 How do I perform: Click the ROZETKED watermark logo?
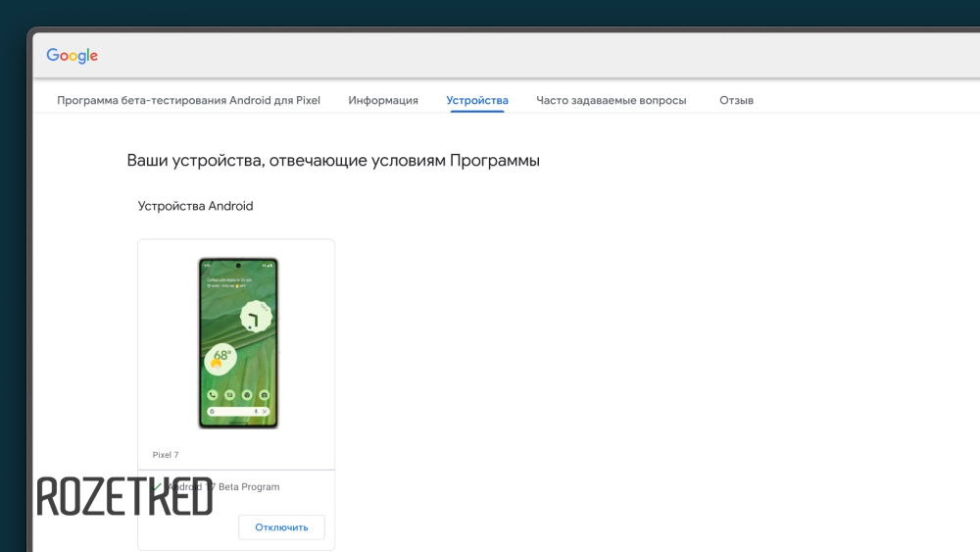[x=124, y=496]
